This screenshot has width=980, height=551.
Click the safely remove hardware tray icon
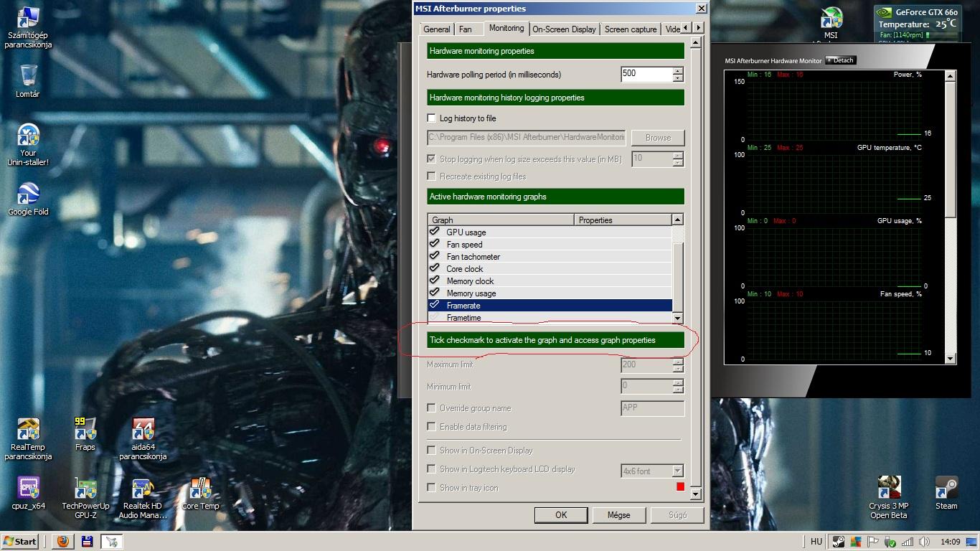point(890,542)
